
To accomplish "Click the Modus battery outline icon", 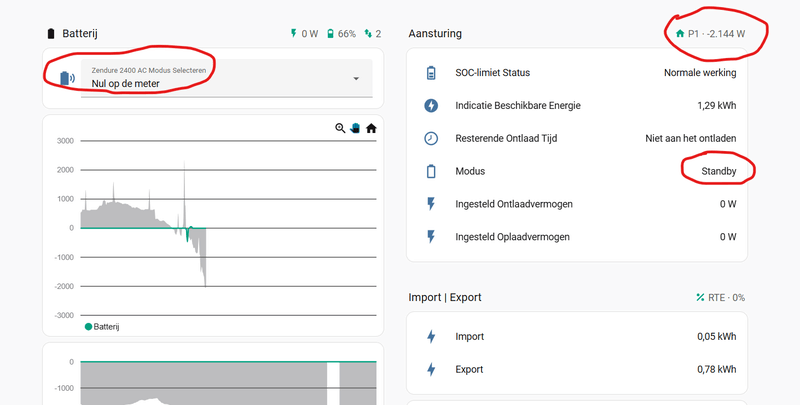I will (x=431, y=171).
